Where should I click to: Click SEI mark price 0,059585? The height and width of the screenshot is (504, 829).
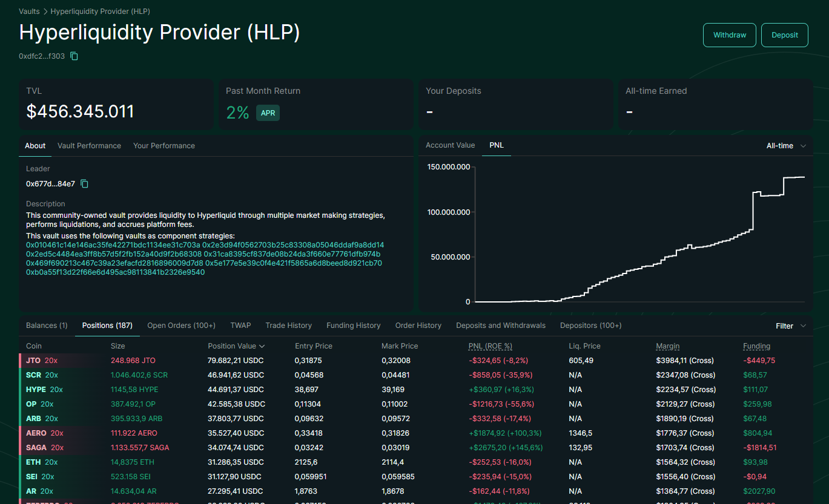(x=398, y=477)
